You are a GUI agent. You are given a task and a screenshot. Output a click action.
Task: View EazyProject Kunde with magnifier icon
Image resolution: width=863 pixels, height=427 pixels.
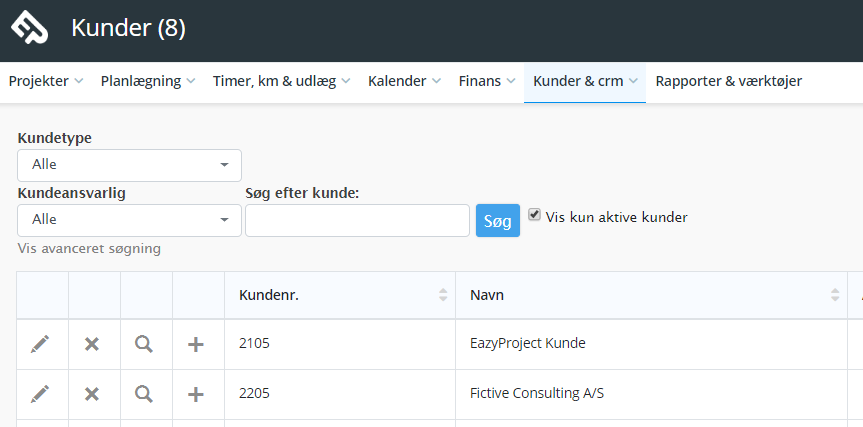click(144, 344)
